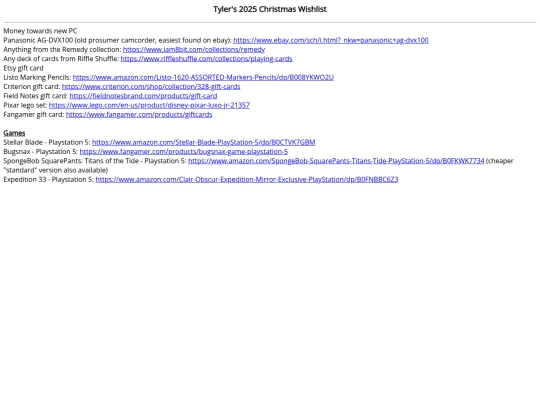Open the Listo Marking Pencils Amazon link
Image resolution: width=540 pixels, height=405 pixels.
[x=203, y=77]
